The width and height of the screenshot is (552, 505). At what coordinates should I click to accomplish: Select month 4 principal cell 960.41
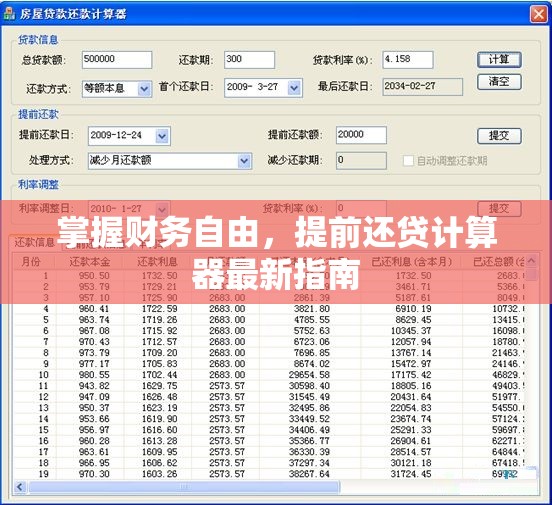tap(94, 309)
